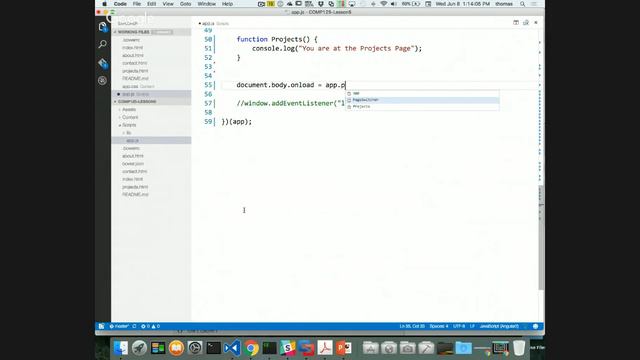Viewport: 640px width, 360px height.
Task: Open projects.html in the project tree
Action: tap(135, 187)
